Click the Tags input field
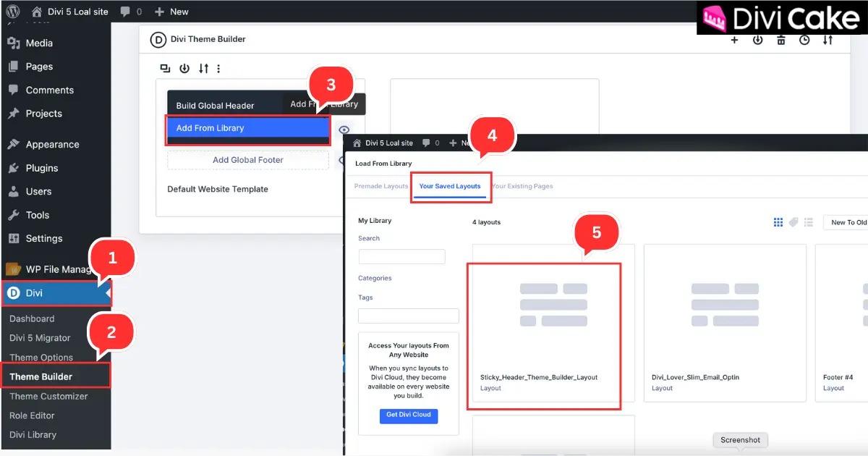868x456 pixels. click(x=409, y=316)
